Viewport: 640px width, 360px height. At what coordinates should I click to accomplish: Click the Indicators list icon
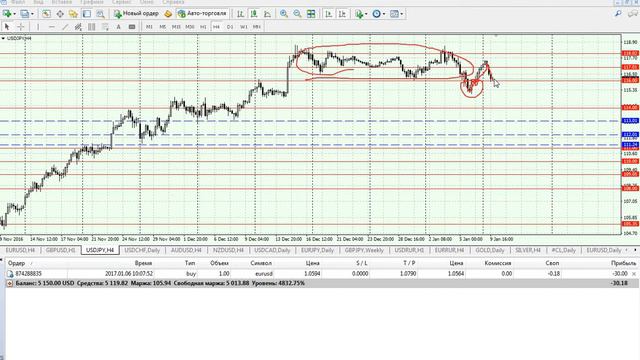tap(359, 14)
